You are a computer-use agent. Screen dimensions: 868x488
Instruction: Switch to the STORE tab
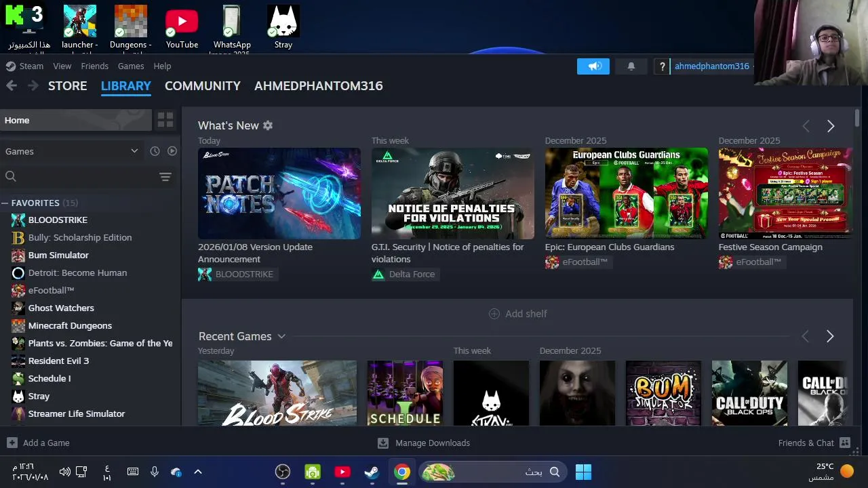67,86
